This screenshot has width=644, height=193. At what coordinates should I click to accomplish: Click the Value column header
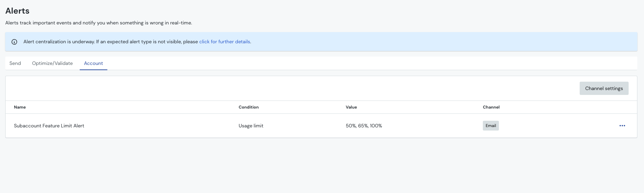click(x=351, y=107)
